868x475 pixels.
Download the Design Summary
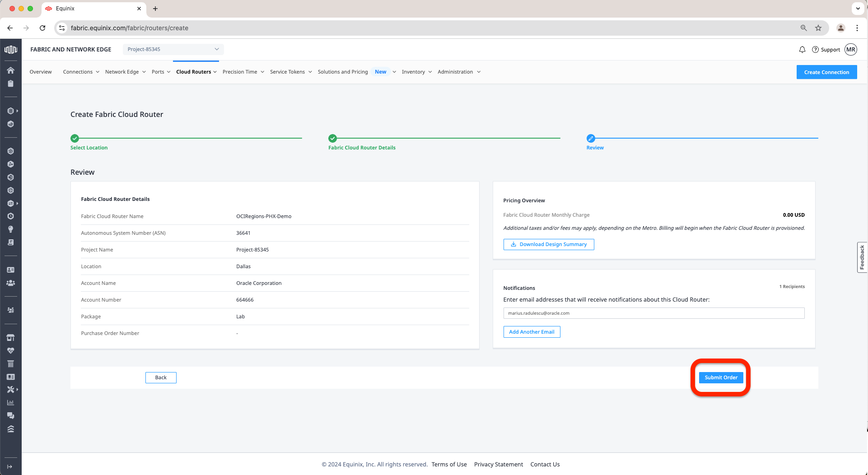[548, 244]
